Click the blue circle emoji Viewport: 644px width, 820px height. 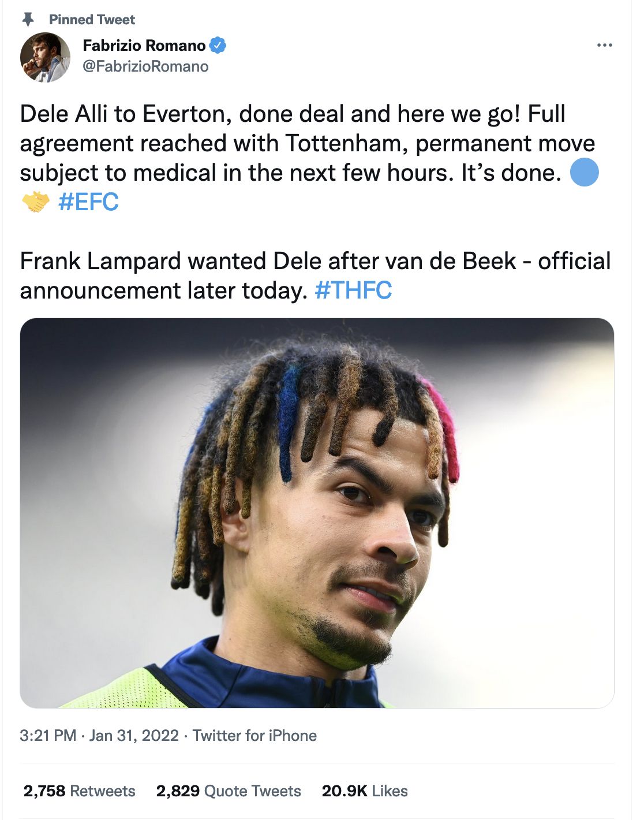(x=584, y=173)
